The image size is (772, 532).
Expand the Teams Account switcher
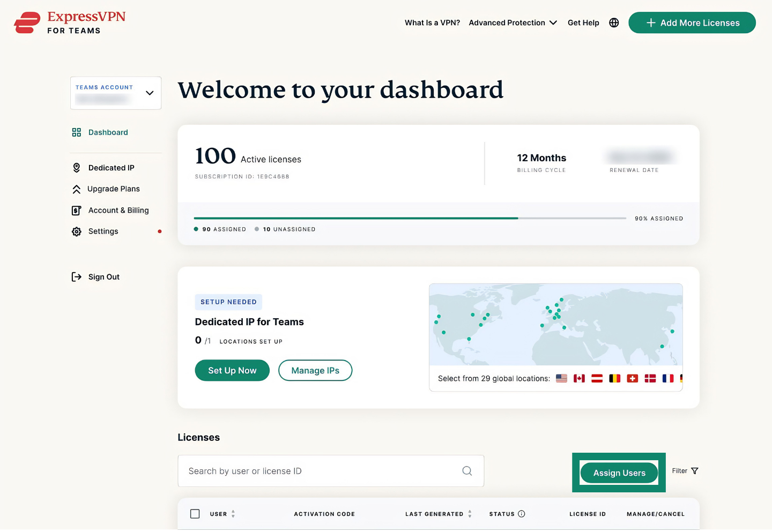tap(116, 93)
